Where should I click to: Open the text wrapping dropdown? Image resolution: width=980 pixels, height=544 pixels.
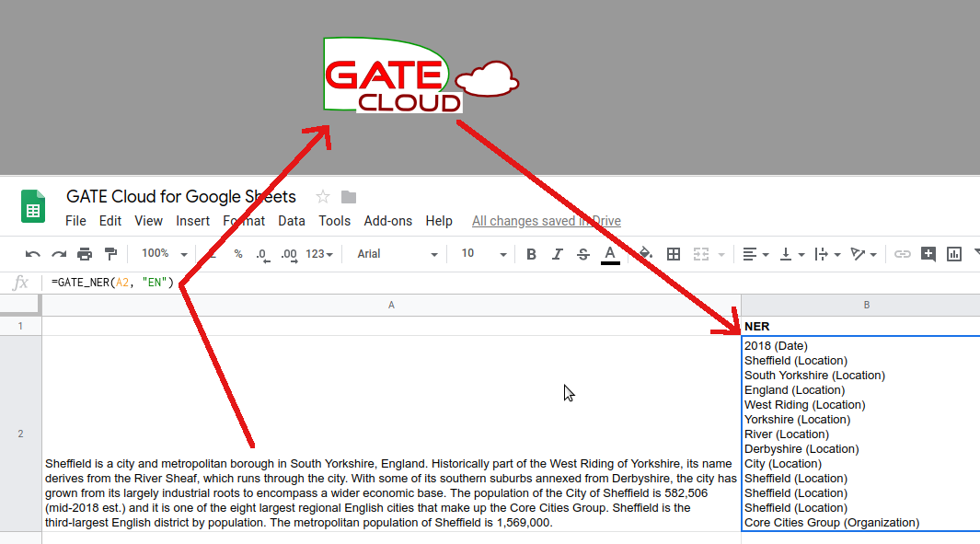coord(827,254)
